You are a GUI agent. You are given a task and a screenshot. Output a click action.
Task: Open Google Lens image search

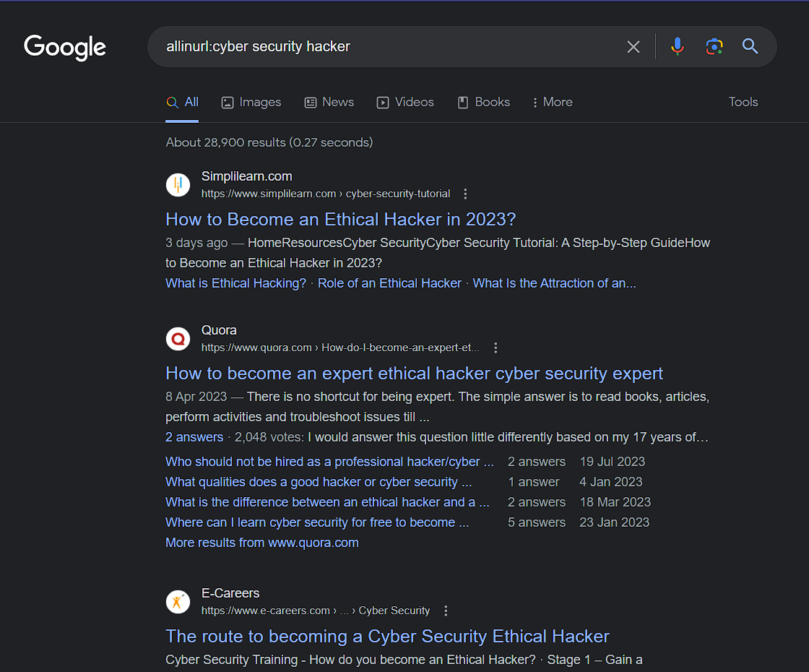(714, 47)
